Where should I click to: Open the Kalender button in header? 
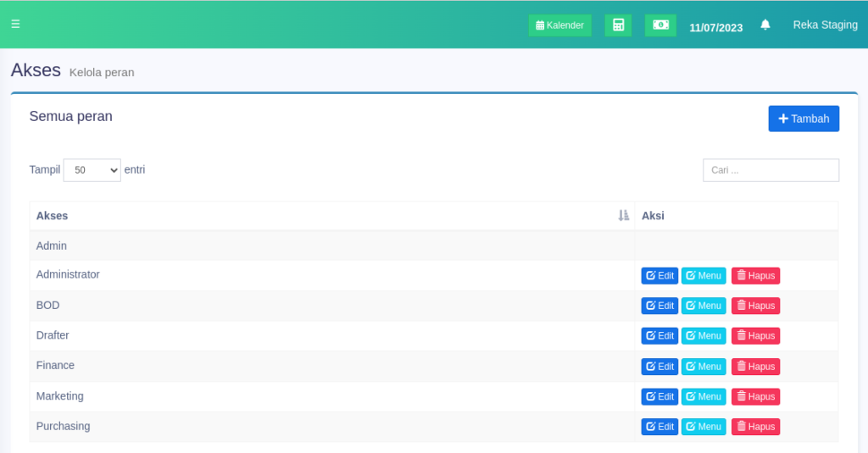pyautogui.click(x=559, y=25)
